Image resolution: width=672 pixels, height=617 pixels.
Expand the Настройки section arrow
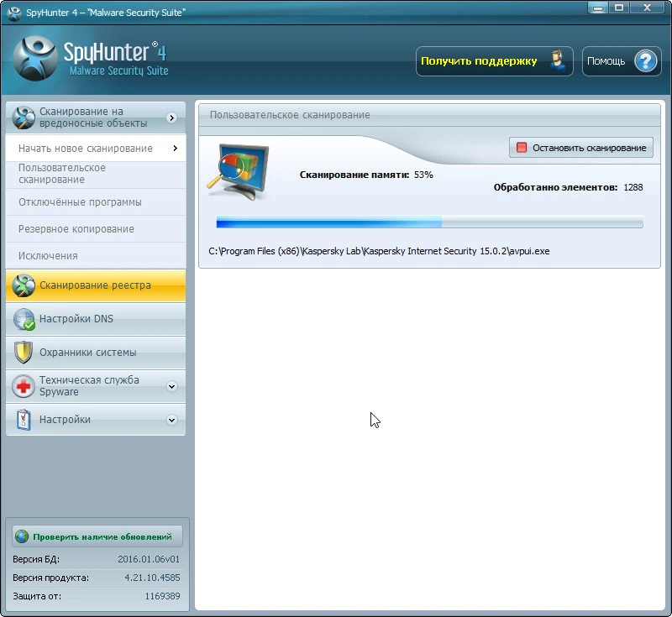[x=171, y=420]
